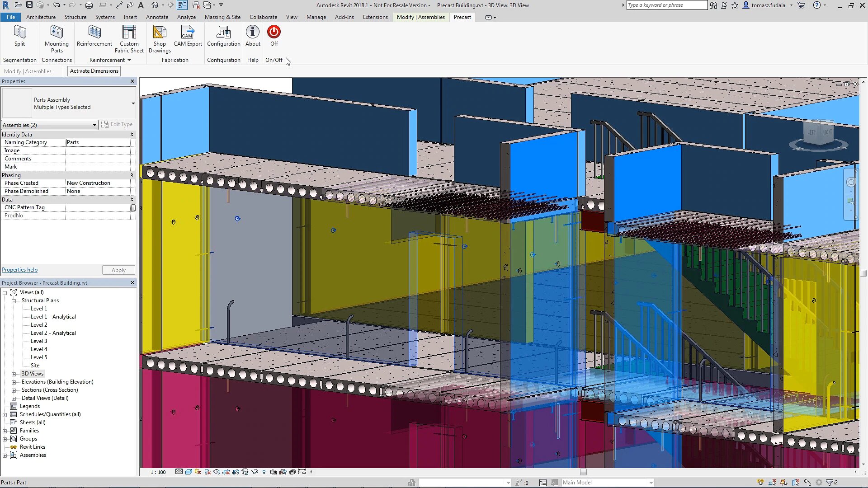Expand the Assemblies section in browser
This screenshot has width=868, height=488.
(x=5, y=455)
